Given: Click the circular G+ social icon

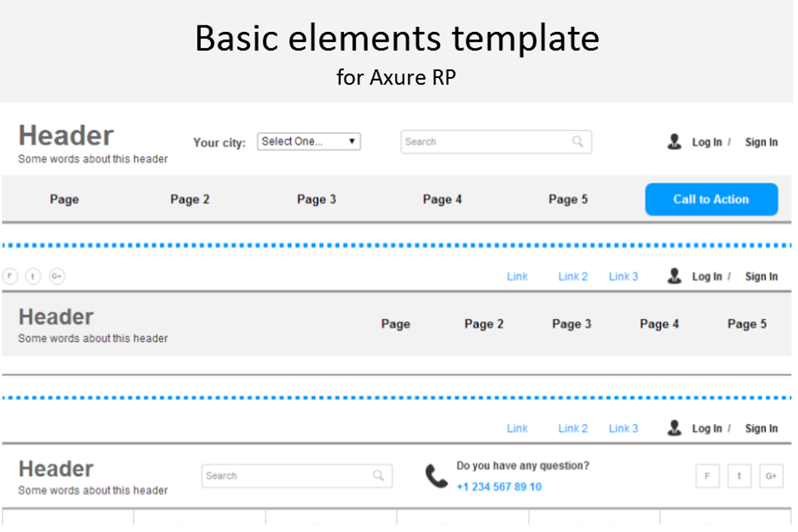Looking at the screenshot, I should pyautogui.click(x=57, y=276).
